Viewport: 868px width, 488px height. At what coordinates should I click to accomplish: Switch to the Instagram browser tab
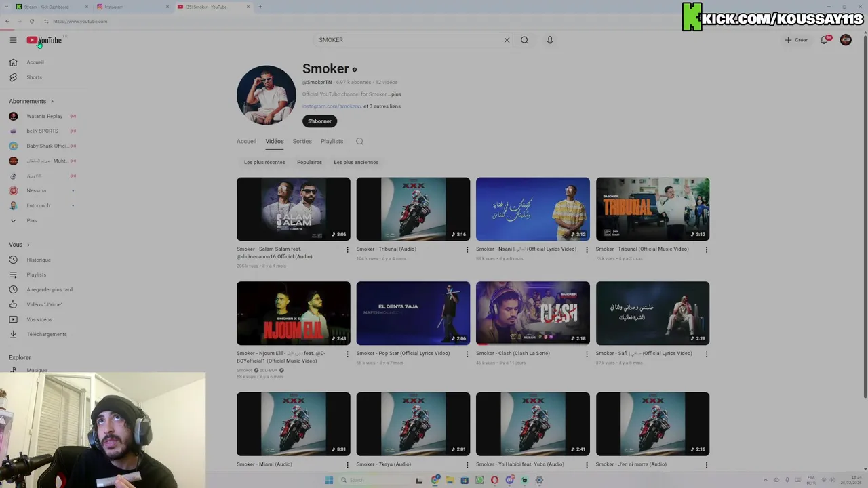132,7
